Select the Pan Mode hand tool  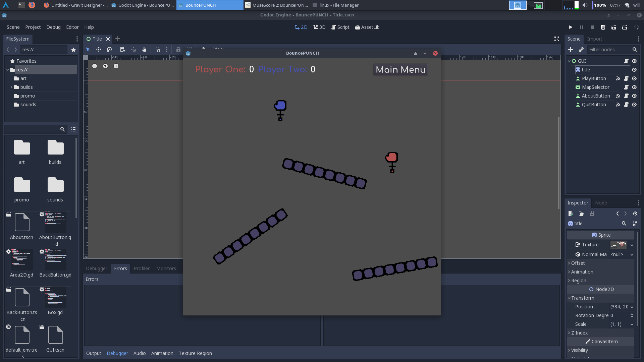pyautogui.click(x=144, y=50)
